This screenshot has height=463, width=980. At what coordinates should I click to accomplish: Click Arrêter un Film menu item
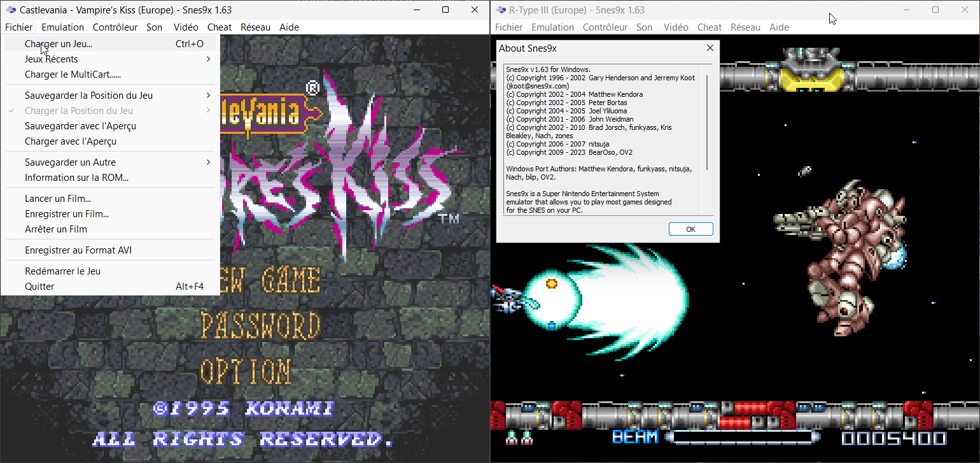110,229
